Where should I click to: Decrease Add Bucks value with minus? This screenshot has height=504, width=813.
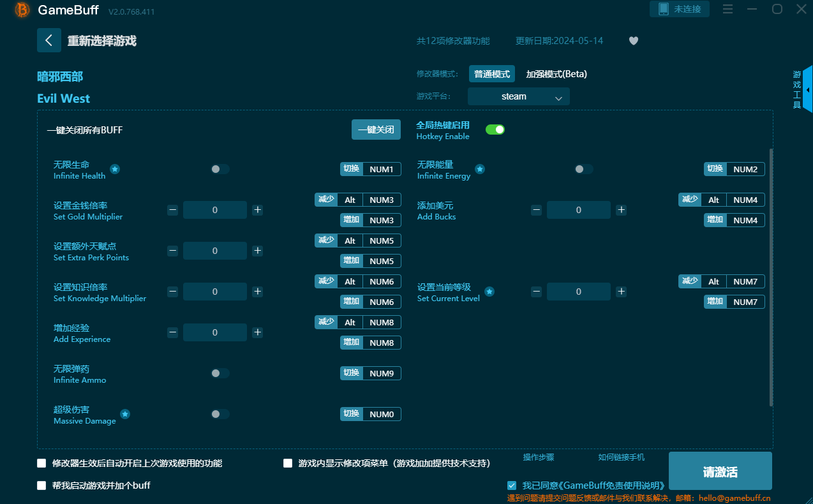[x=537, y=210]
